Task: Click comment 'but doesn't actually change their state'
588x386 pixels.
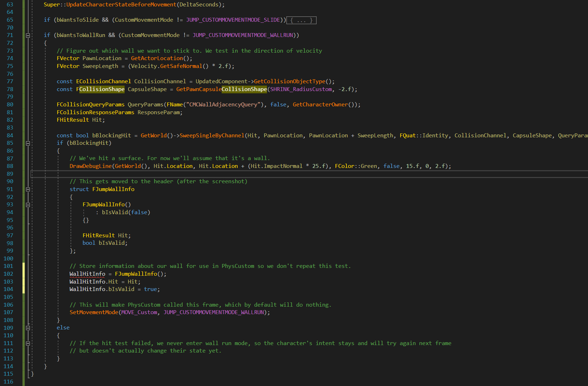Action: pyautogui.click(x=146, y=351)
